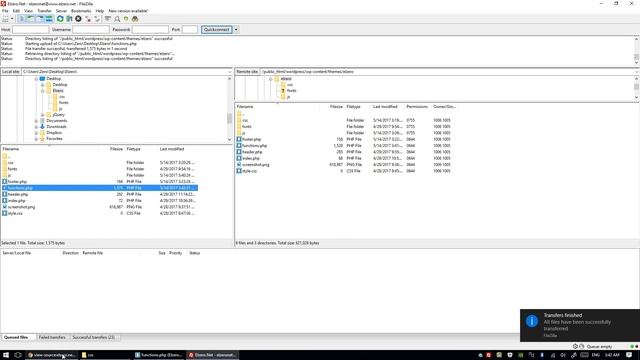Open the Local site path dropdown
640x360 pixels.
(x=230, y=71)
